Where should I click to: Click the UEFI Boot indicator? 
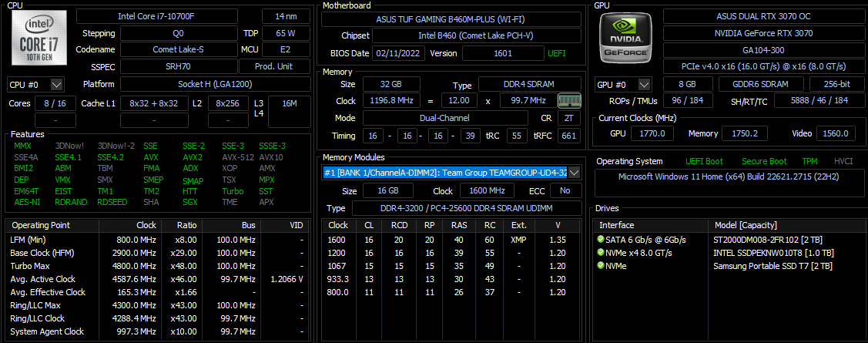[704, 161]
